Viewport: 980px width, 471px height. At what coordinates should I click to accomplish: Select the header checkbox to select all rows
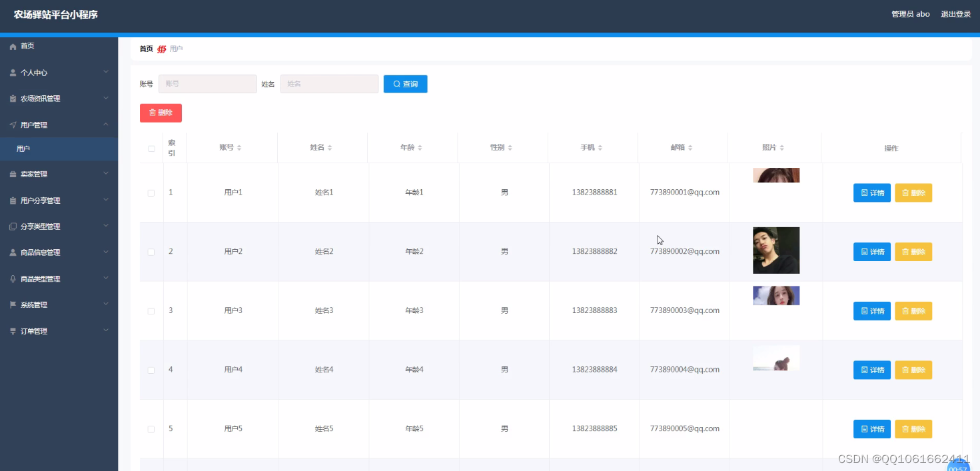(x=151, y=149)
